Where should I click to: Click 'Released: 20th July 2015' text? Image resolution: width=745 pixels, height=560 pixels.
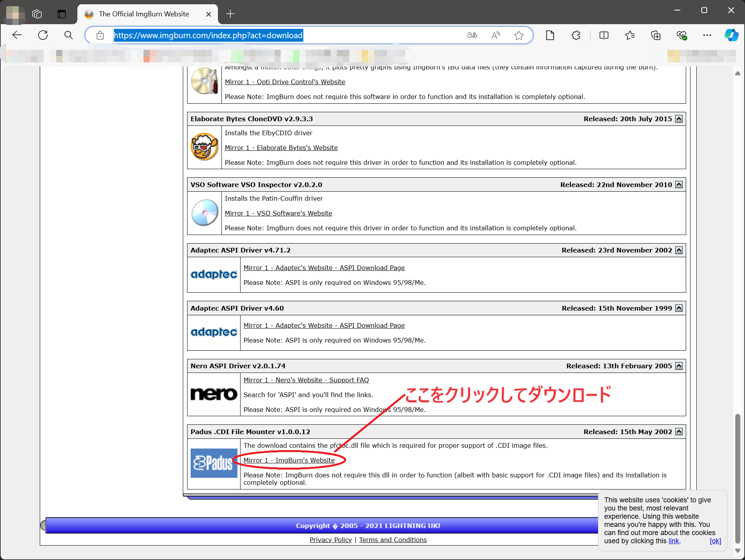pyautogui.click(x=628, y=119)
